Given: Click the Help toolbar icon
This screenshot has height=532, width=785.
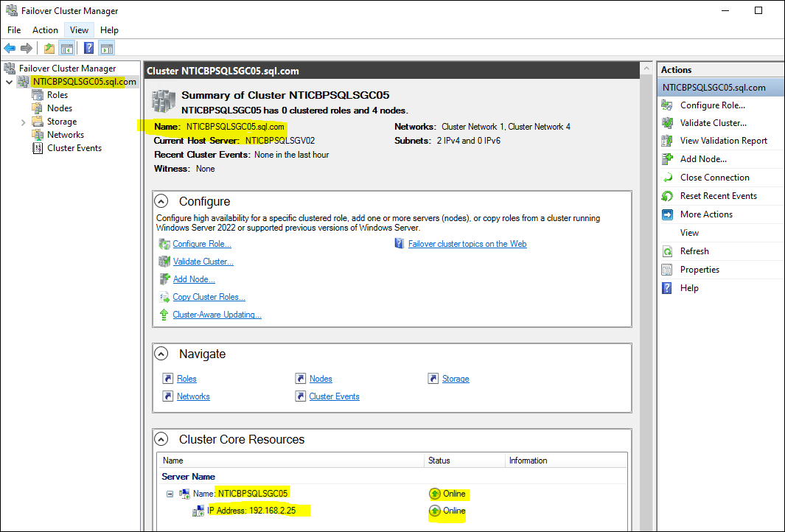Looking at the screenshot, I should pos(88,49).
